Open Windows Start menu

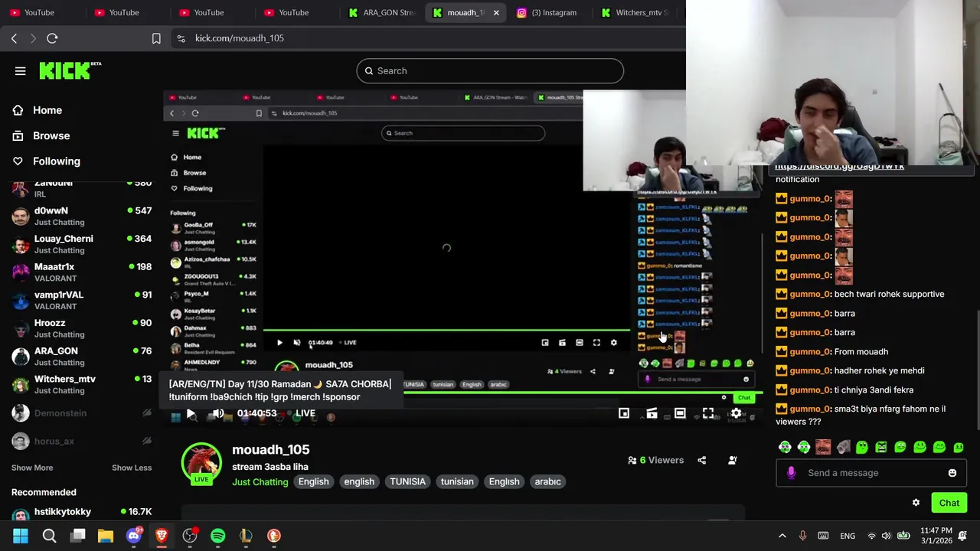pyautogui.click(x=21, y=536)
